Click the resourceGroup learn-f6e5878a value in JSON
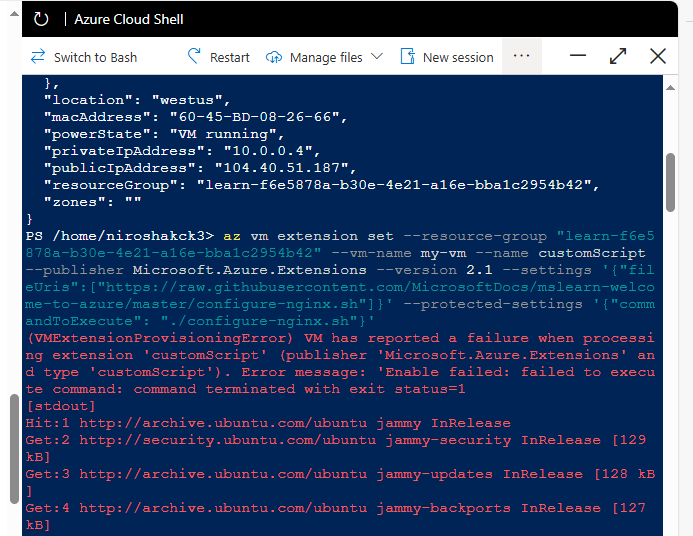Screen dimensions: 693x536 point(394,185)
